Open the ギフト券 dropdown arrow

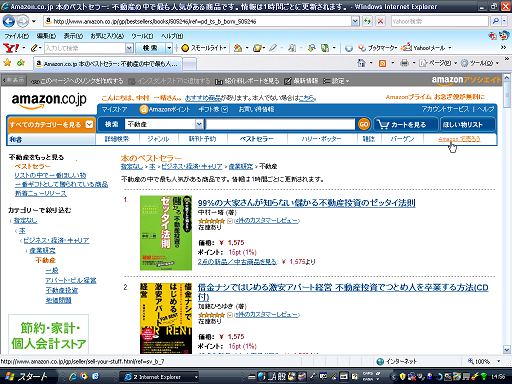pos(224,109)
